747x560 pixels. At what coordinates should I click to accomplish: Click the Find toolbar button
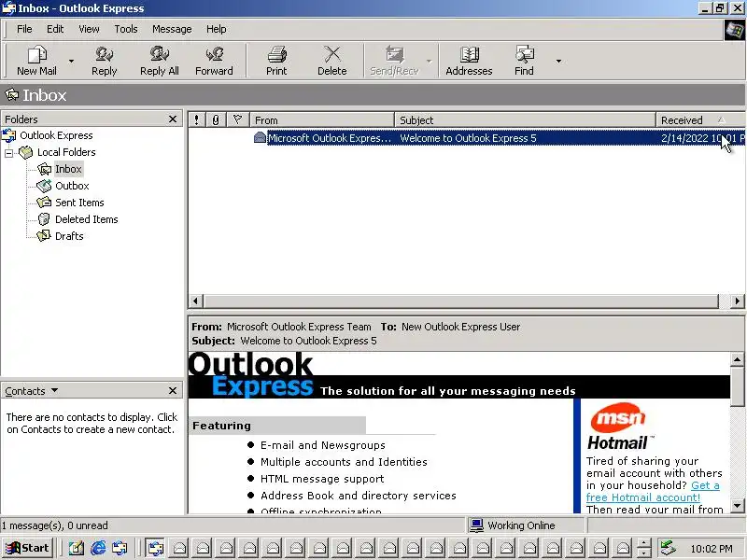point(524,61)
